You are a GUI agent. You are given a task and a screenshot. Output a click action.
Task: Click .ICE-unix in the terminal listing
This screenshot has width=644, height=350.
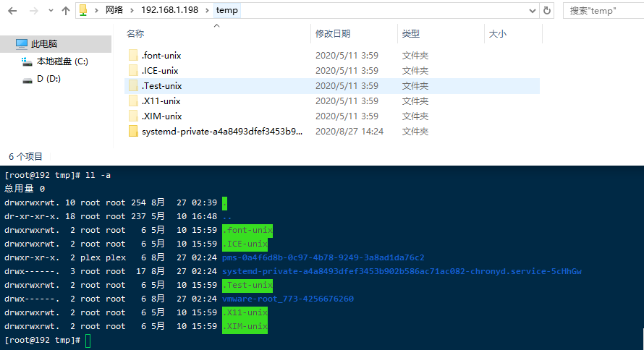pyautogui.click(x=245, y=244)
